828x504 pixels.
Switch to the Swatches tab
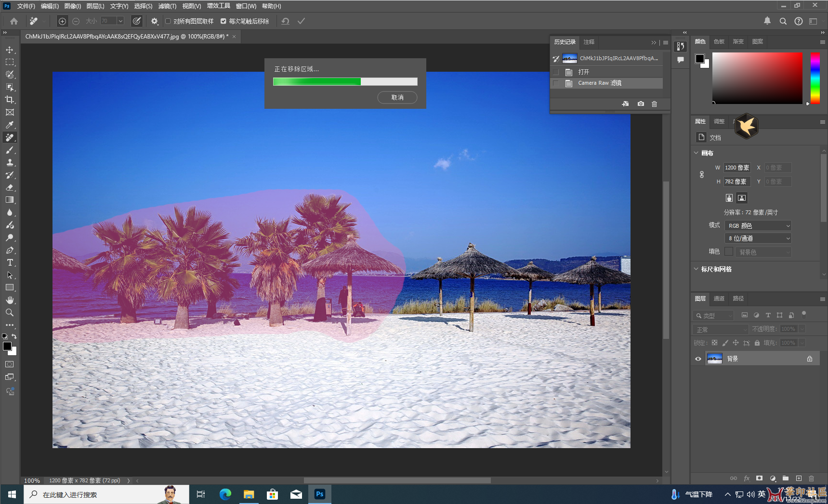719,42
